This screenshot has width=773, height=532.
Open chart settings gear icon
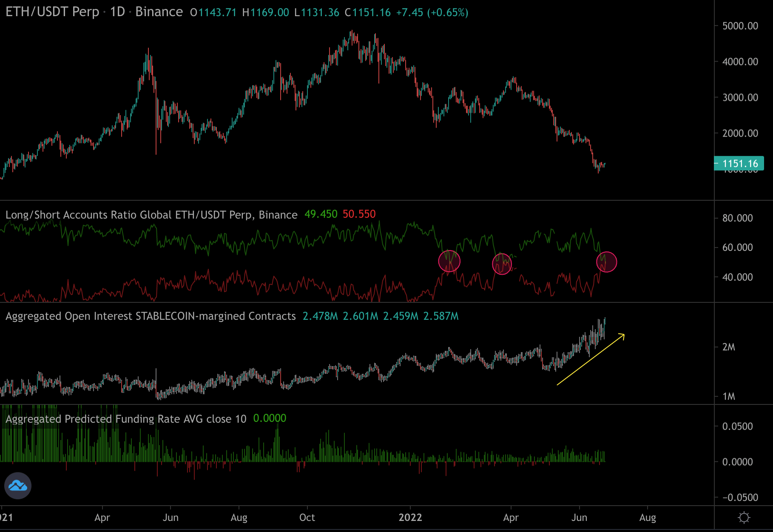(x=744, y=518)
